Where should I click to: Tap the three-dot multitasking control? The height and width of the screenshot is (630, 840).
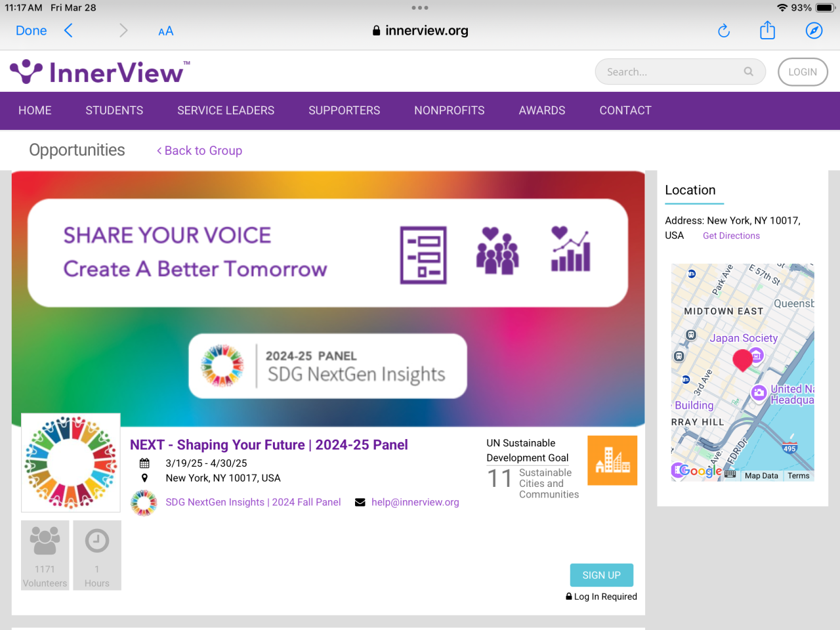pyautogui.click(x=420, y=8)
